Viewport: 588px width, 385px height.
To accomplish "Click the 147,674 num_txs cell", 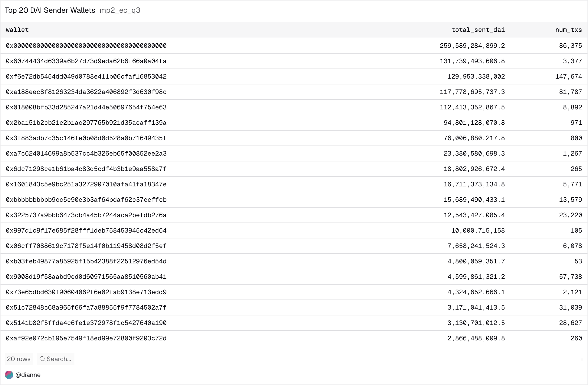I will [x=568, y=76].
